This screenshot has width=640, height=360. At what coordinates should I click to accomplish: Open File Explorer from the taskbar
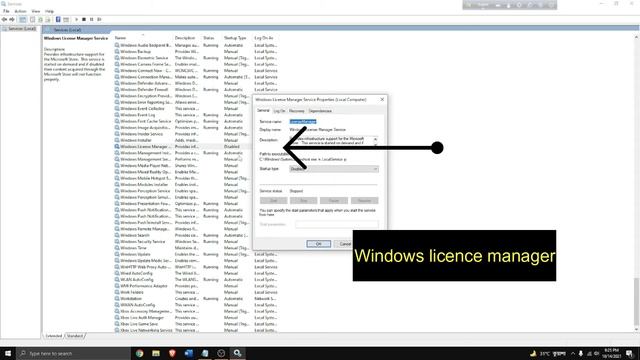point(156,353)
